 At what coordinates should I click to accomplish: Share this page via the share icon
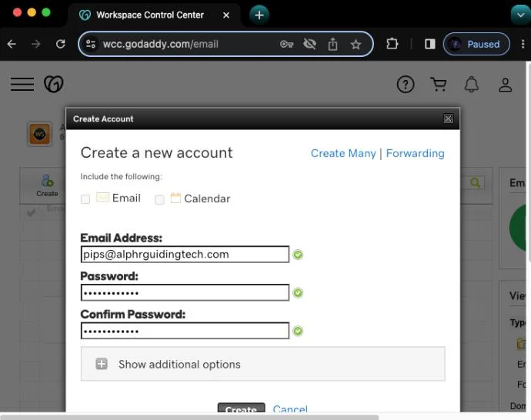(x=333, y=44)
